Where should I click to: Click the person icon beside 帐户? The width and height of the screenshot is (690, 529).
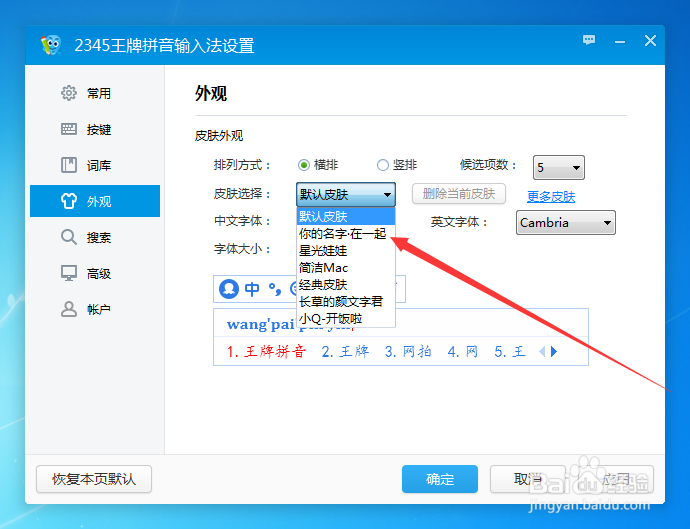(69, 309)
